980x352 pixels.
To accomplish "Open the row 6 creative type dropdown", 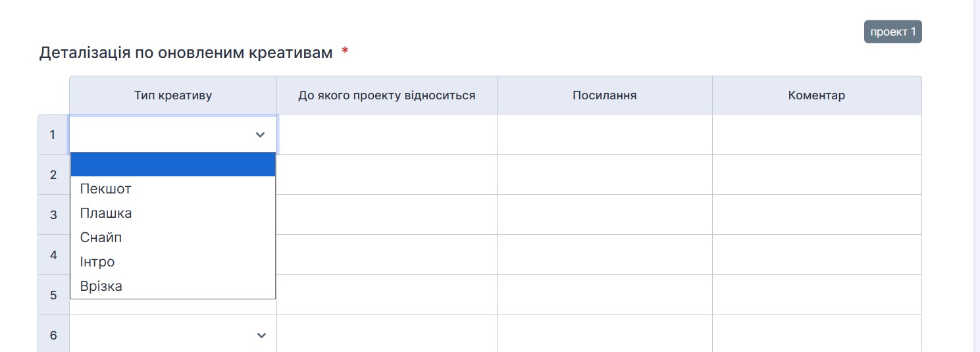I will click(x=261, y=336).
